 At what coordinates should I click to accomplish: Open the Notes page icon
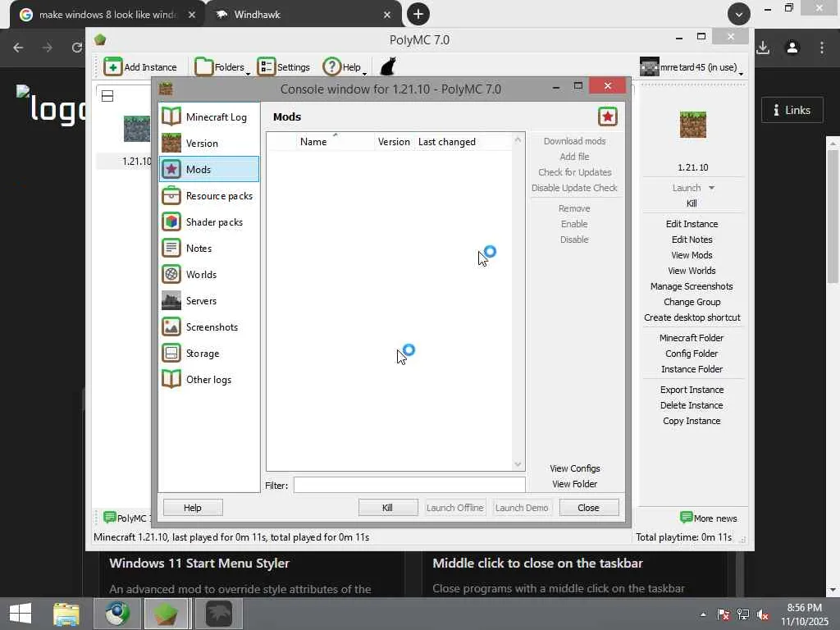171,248
